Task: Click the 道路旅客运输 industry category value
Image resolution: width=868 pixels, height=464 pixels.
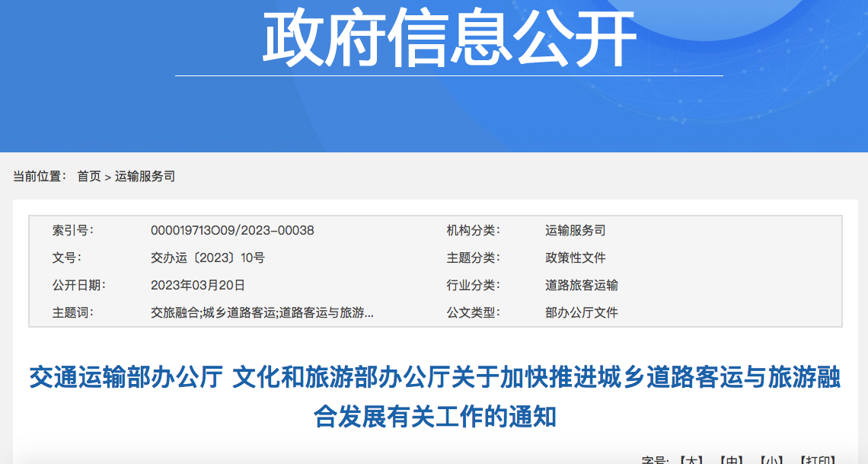Action: 582,285
